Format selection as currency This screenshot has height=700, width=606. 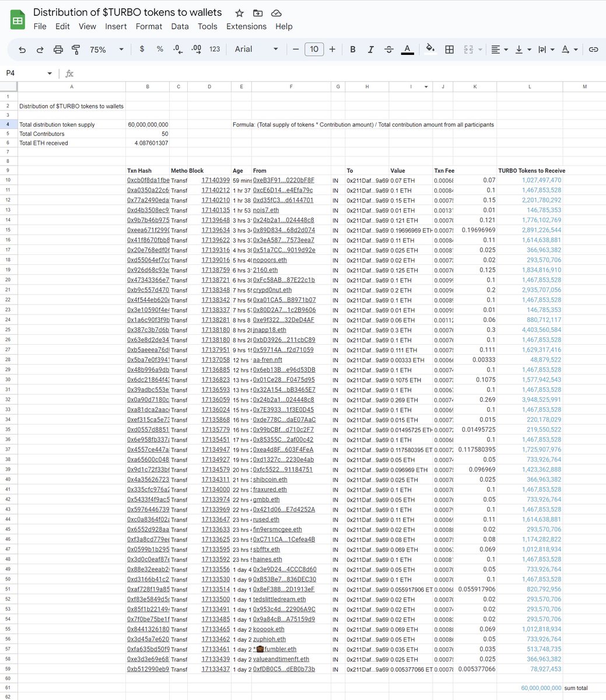point(142,50)
